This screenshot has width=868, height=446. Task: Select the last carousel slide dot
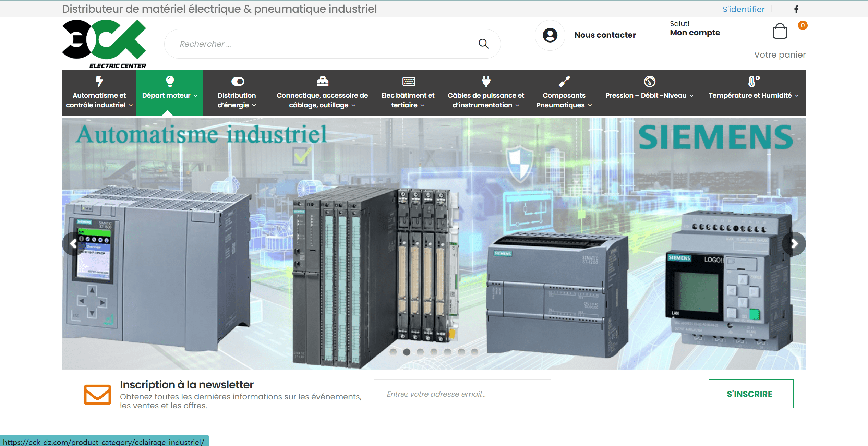[x=474, y=352]
